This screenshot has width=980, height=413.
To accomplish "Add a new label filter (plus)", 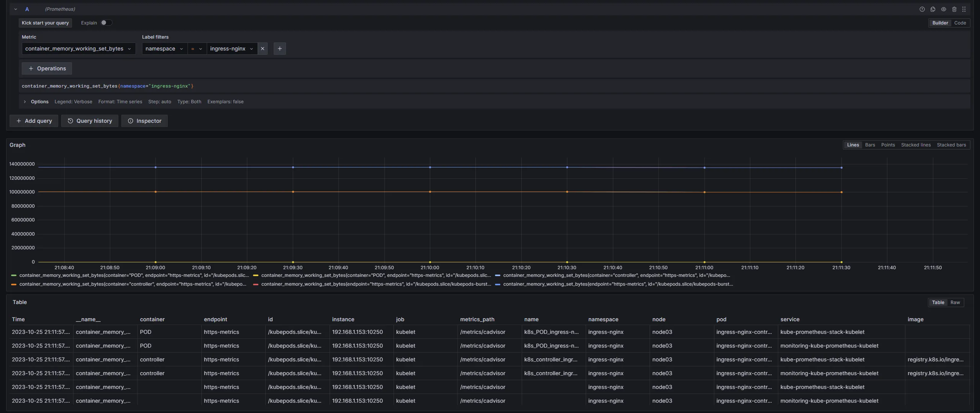I will point(279,49).
